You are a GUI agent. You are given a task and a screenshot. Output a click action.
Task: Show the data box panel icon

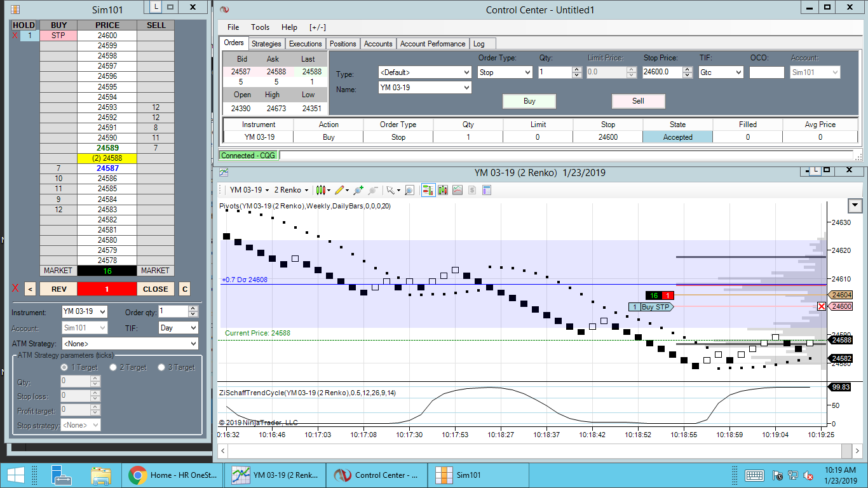tap(487, 190)
